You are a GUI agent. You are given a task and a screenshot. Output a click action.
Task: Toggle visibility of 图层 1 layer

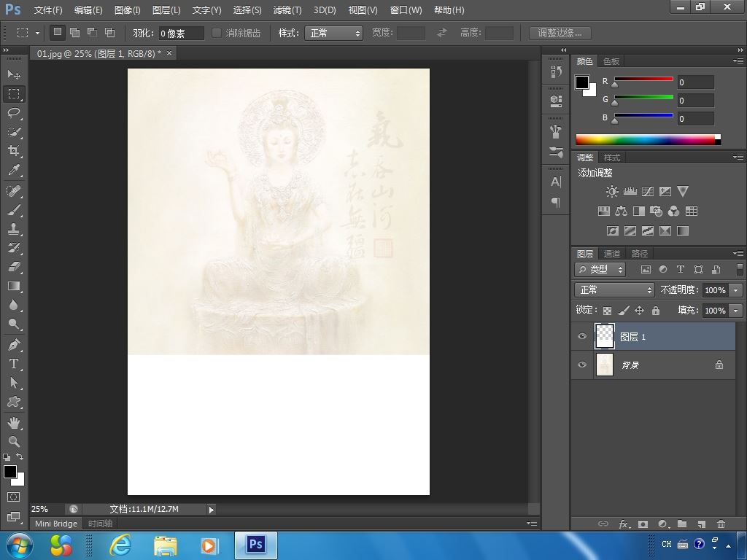581,336
